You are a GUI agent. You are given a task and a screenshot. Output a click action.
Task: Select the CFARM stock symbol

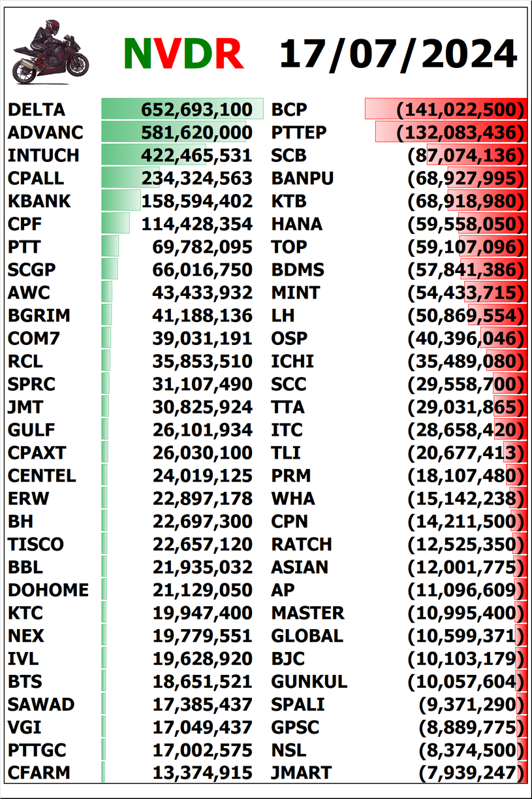pos(39,773)
